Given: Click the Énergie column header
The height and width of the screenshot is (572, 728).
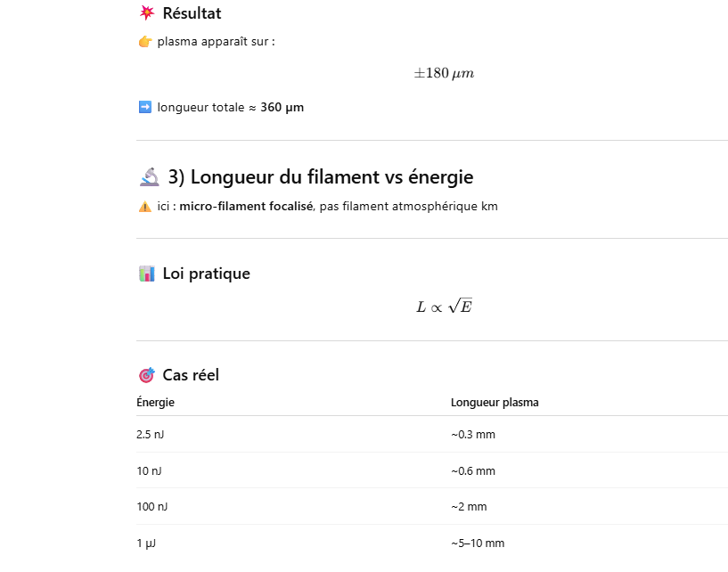Looking at the screenshot, I should click(x=156, y=403).
